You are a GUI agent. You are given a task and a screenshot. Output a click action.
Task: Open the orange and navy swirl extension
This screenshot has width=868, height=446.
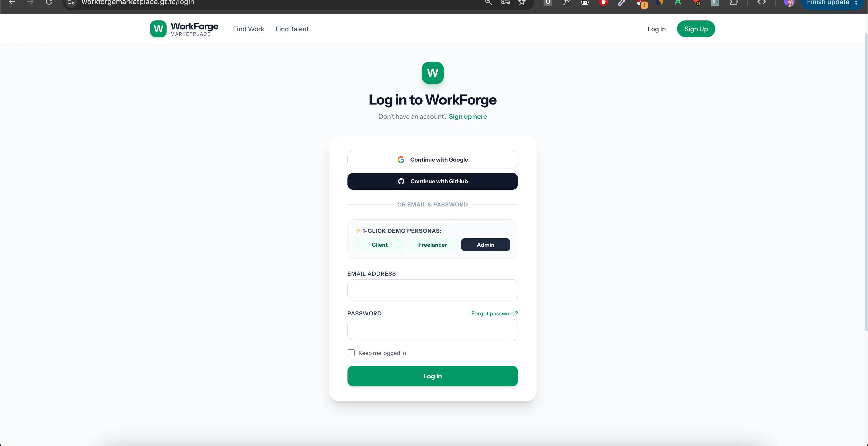(660, 2)
